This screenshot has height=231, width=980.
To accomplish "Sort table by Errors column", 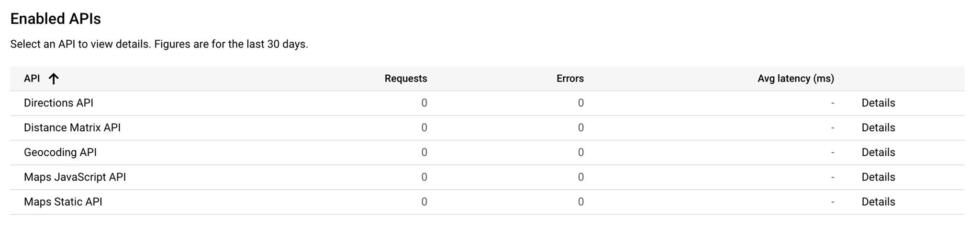I will [x=570, y=79].
